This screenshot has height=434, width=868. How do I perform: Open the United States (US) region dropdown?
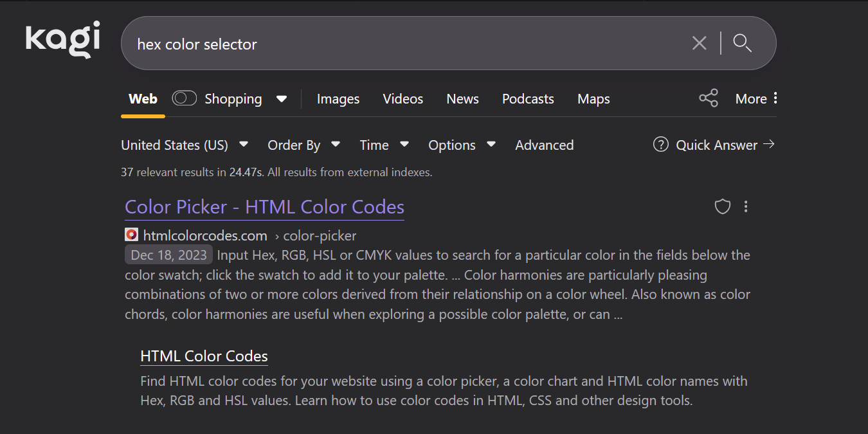click(185, 145)
